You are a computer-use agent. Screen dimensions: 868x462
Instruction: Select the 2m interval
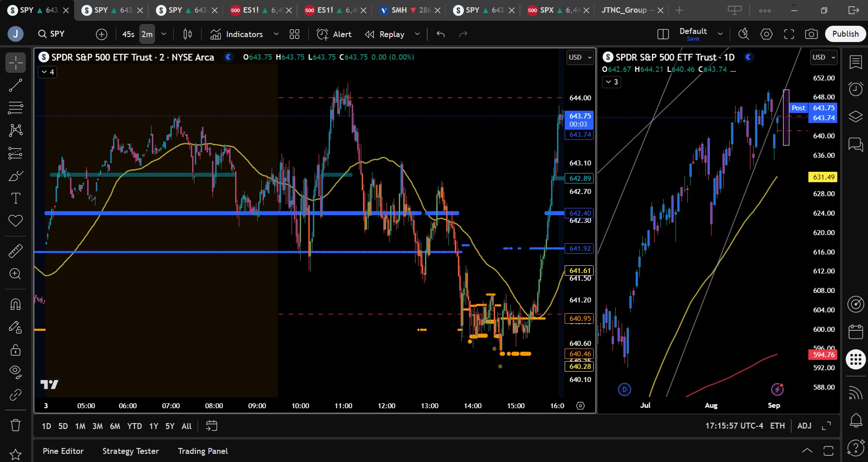147,34
